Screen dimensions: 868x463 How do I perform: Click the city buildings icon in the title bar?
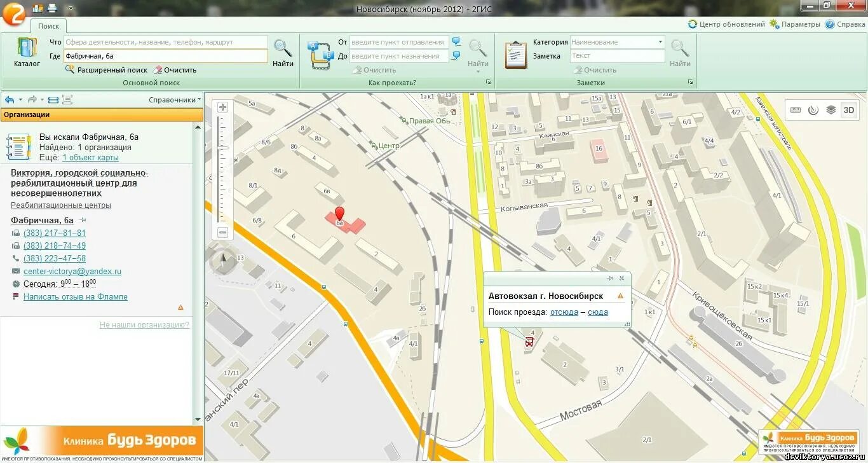[37, 8]
